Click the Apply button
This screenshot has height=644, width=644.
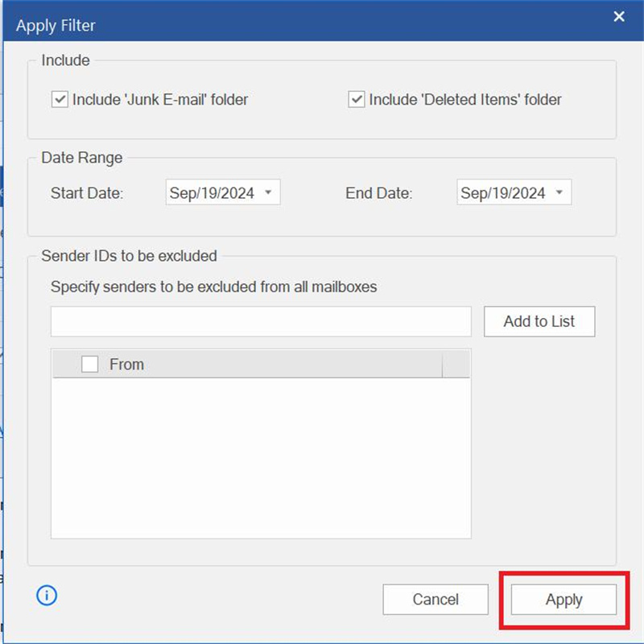(x=563, y=600)
